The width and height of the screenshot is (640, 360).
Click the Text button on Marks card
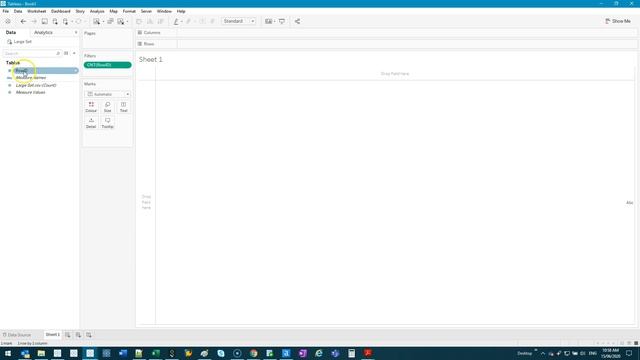pos(123,107)
